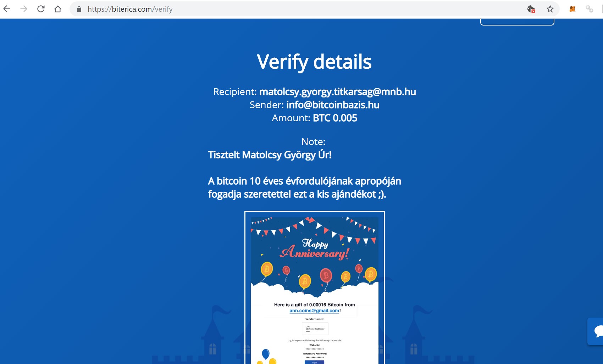Open the MetaMask fox extension
603x364 pixels.
pos(572,9)
